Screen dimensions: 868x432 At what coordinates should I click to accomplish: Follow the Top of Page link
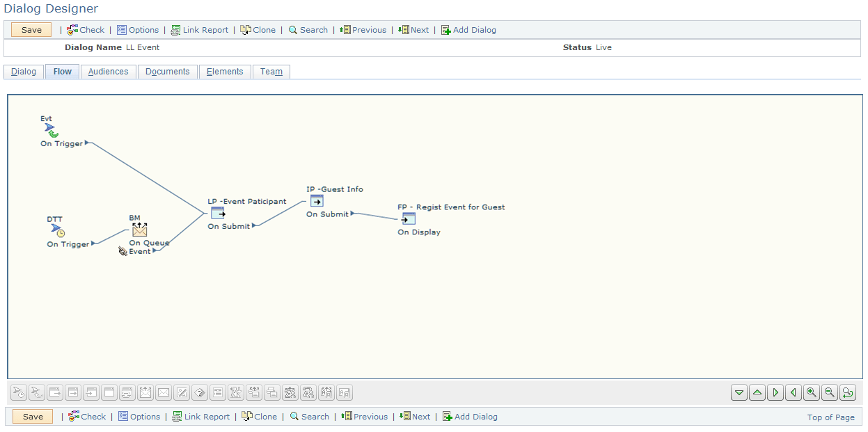click(830, 416)
